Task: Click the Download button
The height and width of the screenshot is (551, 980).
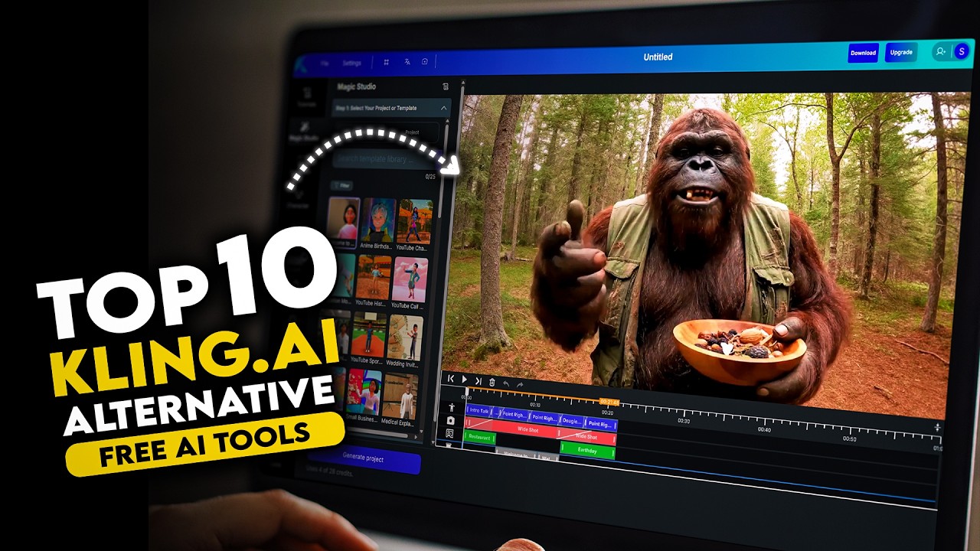Action: click(863, 53)
